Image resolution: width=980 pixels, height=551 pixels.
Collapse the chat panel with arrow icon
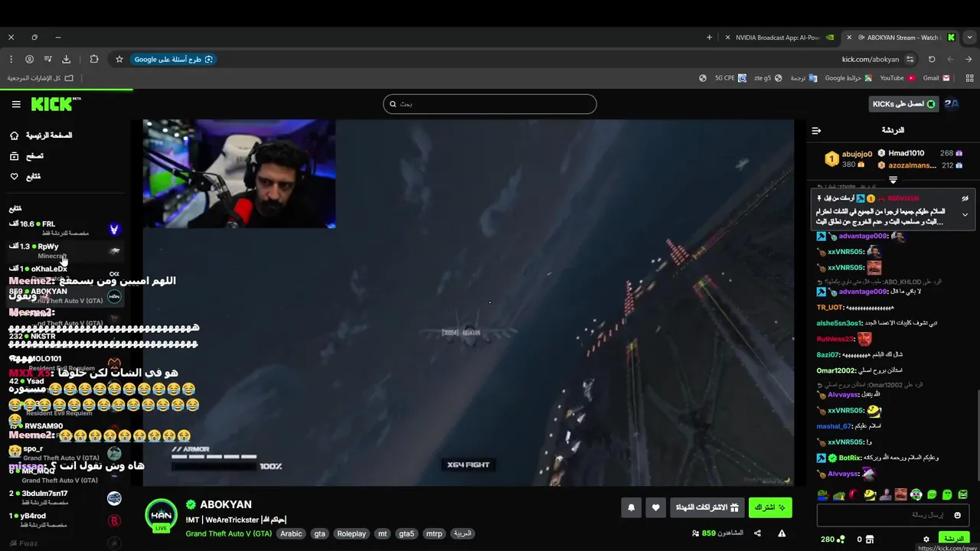click(816, 131)
